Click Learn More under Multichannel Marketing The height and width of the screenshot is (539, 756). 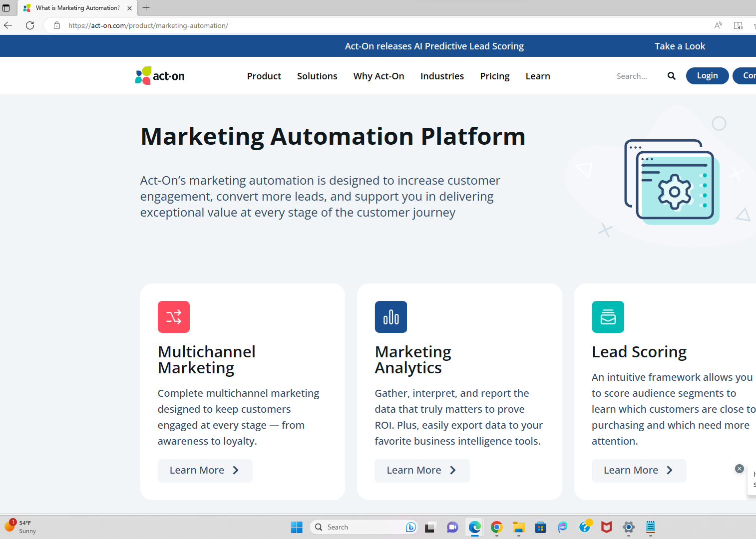click(205, 471)
